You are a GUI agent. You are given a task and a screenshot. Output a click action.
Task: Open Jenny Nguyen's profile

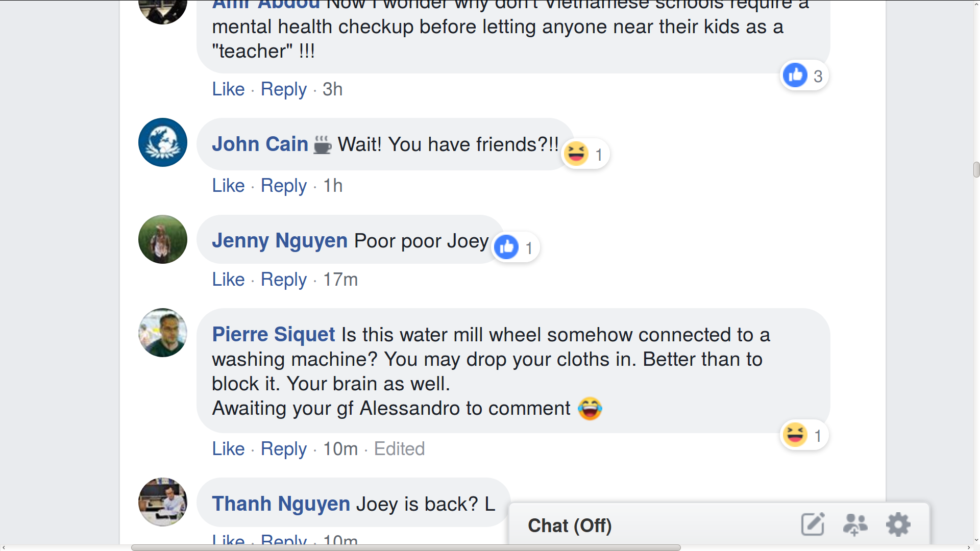point(279,240)
